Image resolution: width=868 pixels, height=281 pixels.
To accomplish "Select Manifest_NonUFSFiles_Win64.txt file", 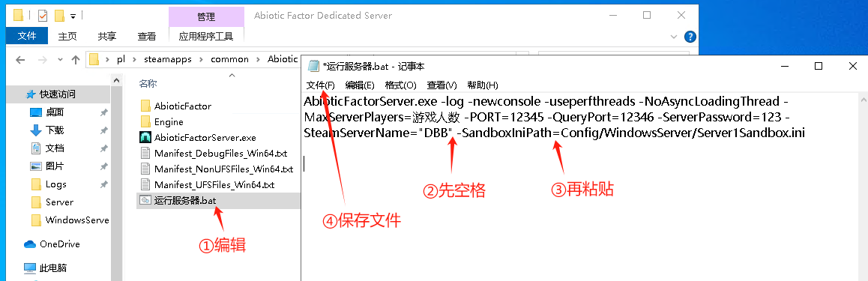I will tap(217, 169).
